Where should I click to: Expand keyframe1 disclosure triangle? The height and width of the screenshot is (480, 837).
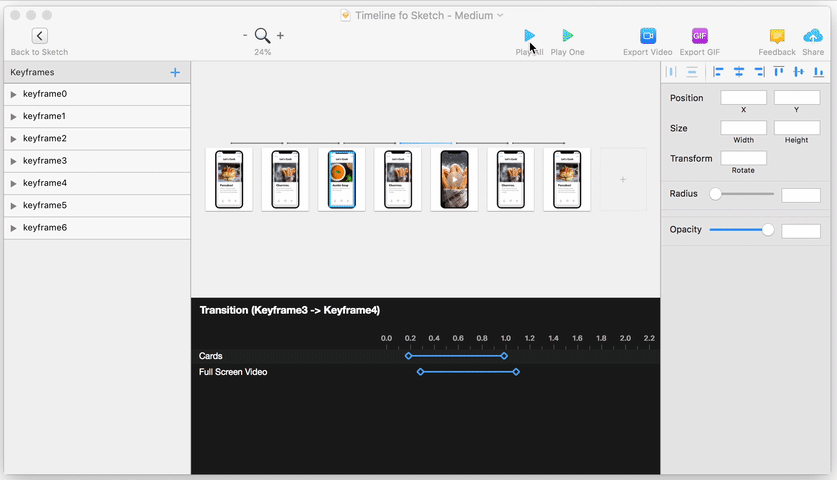[13, 116]
